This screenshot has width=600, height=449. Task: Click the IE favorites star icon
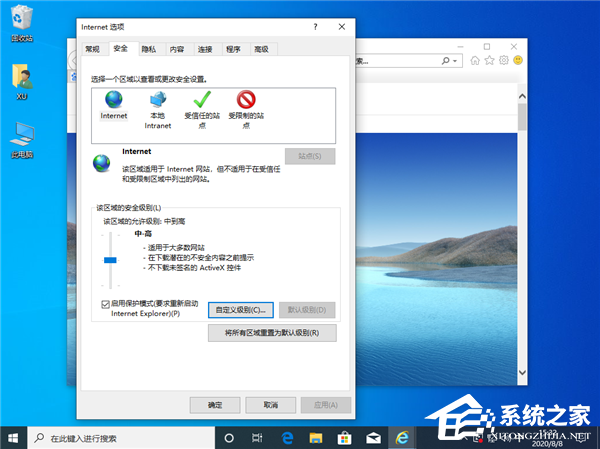pos(489,60)
